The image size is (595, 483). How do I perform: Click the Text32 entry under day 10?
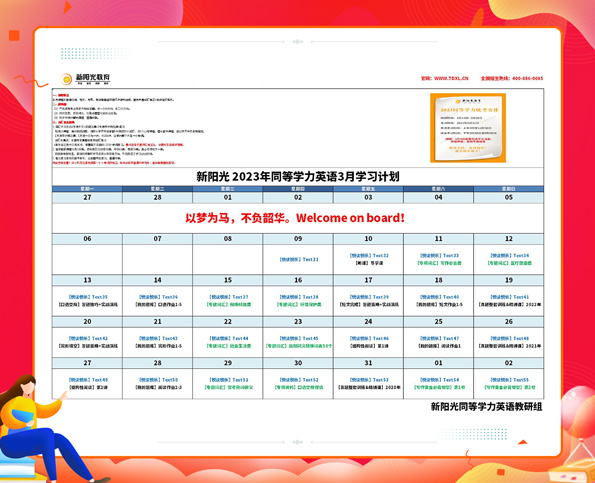[369, 256]
